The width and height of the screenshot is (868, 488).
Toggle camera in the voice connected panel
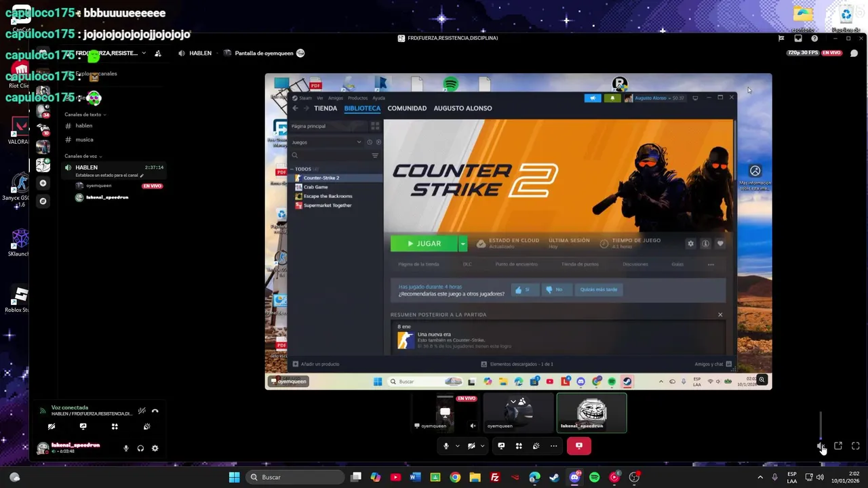click(x=51, y=427)
